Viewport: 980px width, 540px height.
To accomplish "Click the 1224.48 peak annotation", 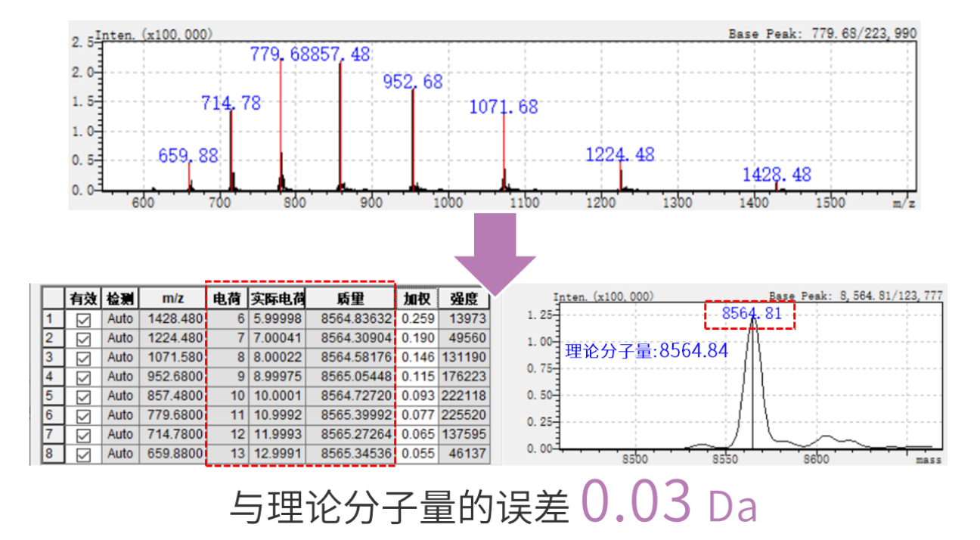I will (620, 154).
